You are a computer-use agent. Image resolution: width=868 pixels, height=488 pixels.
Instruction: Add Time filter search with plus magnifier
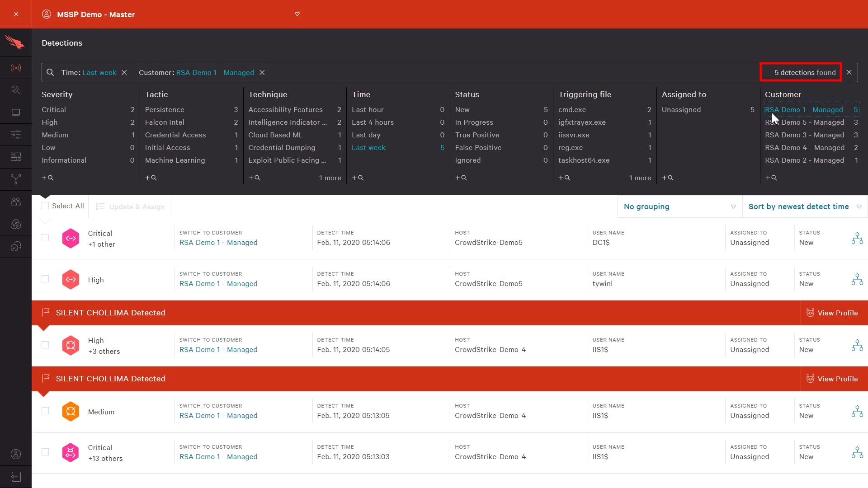click(358, 178)
